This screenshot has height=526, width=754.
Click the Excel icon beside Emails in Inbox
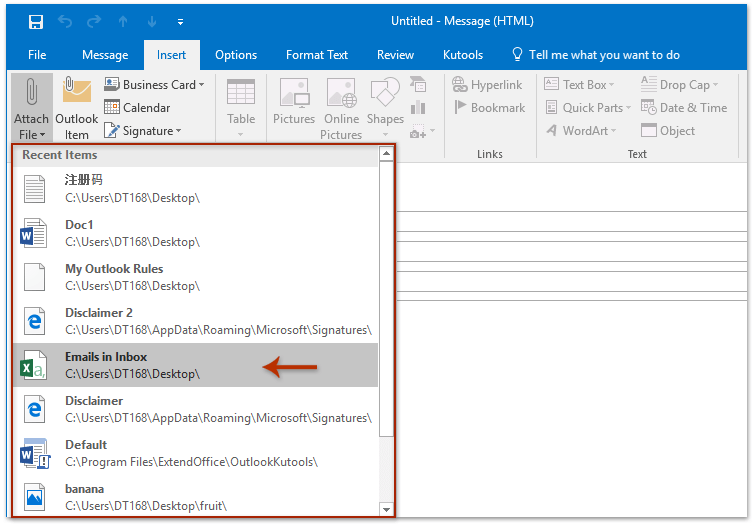[x=34, y=365]
